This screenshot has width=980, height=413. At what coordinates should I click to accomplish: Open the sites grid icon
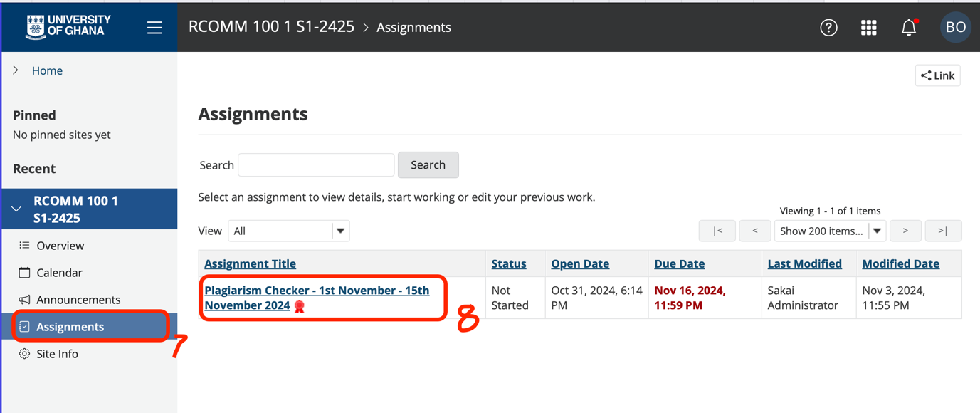[868, 28]
